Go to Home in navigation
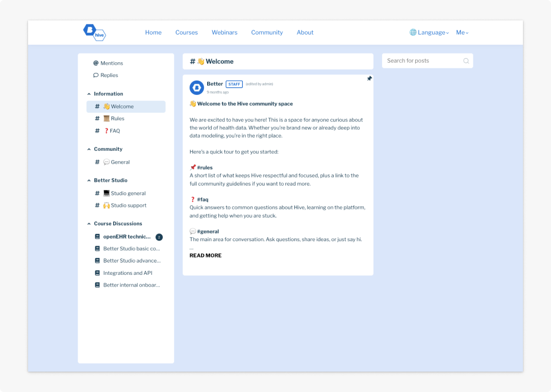Screen dimensions: 551x392 tap(153, 32)
